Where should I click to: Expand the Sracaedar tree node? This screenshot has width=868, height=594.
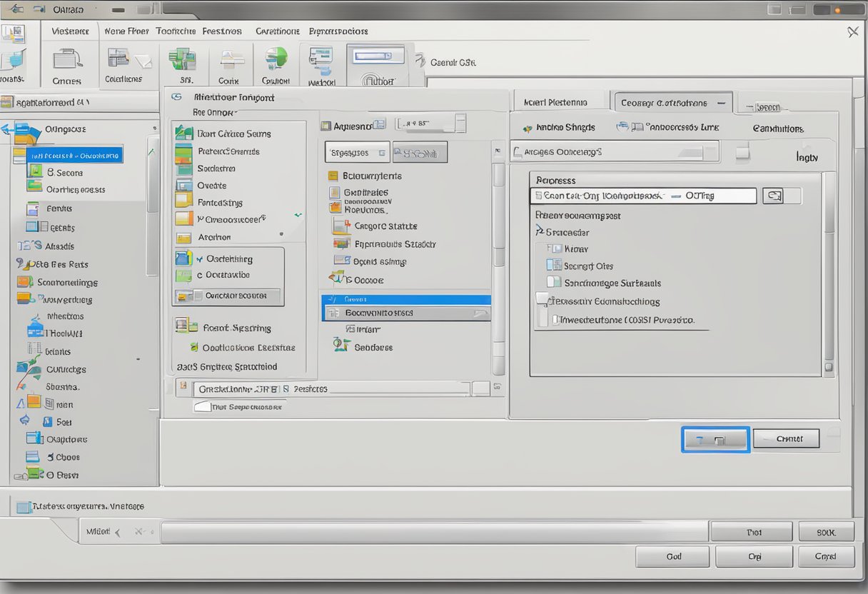coord(539,231)
